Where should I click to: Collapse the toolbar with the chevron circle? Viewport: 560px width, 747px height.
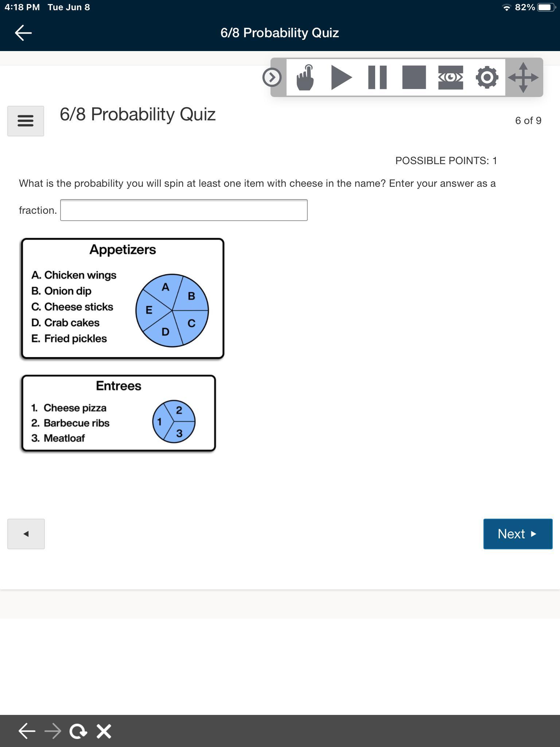coord(272,77)
